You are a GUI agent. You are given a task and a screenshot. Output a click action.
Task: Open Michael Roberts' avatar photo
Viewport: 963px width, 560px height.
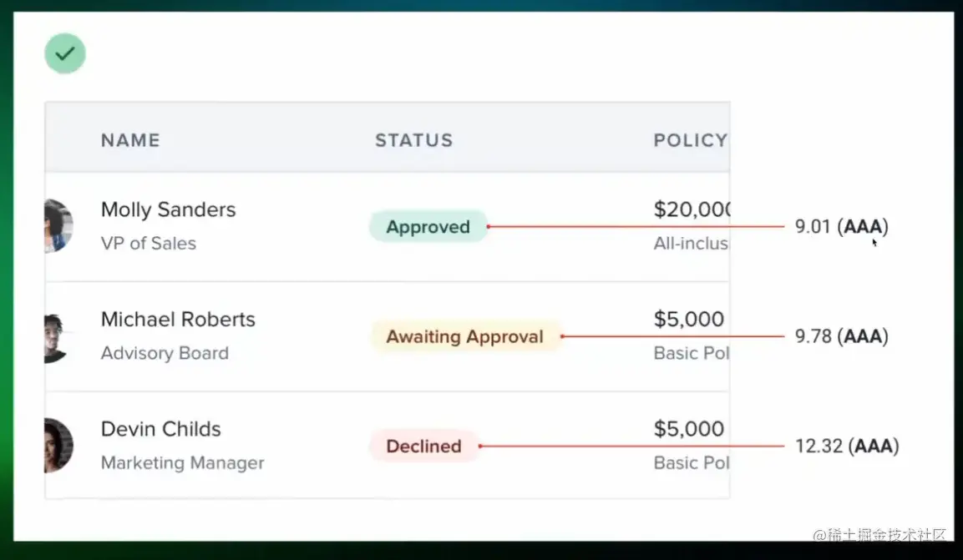[58, 337]
